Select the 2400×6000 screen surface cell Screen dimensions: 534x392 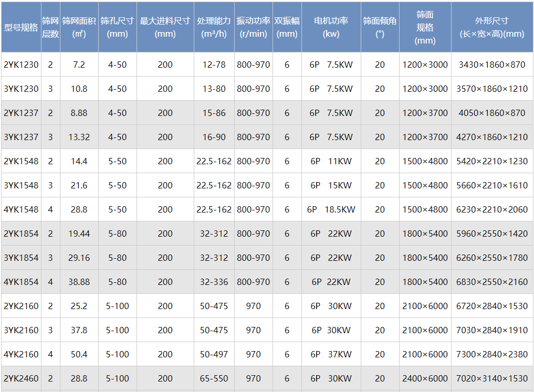(425, 379)
